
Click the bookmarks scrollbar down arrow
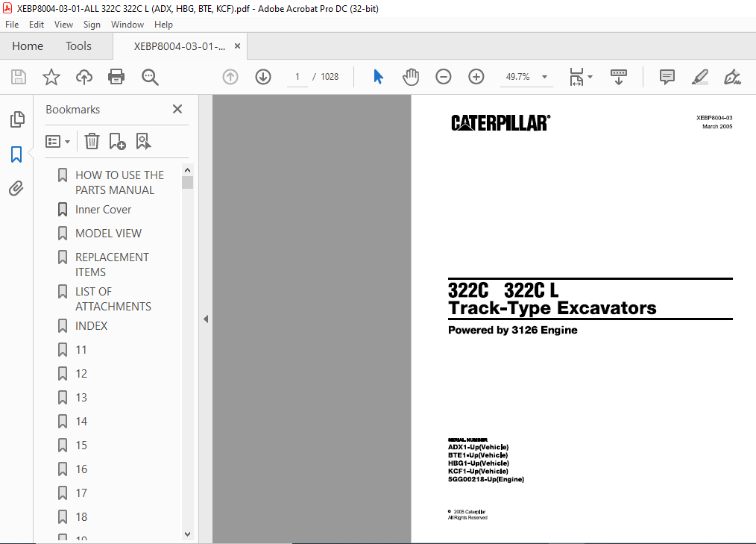188,534
